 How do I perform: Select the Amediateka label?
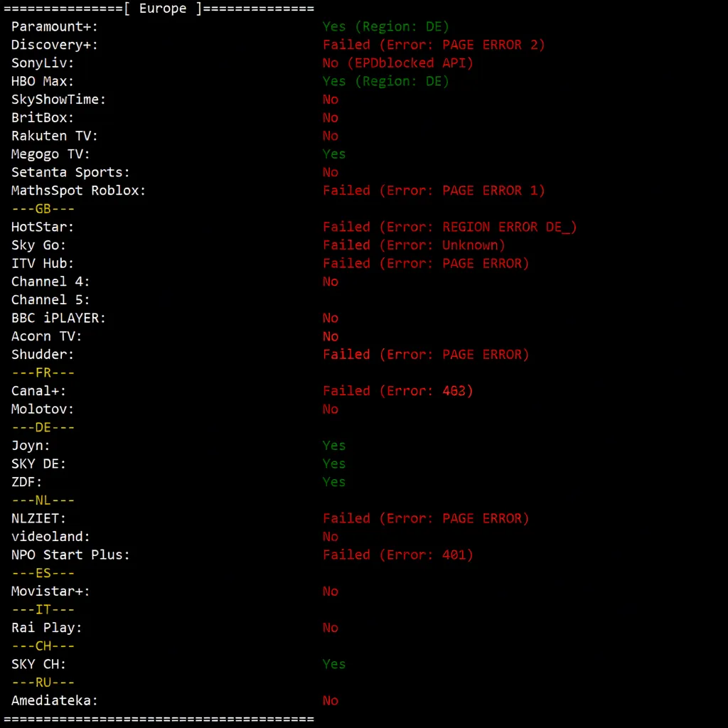tap(55, 700)
